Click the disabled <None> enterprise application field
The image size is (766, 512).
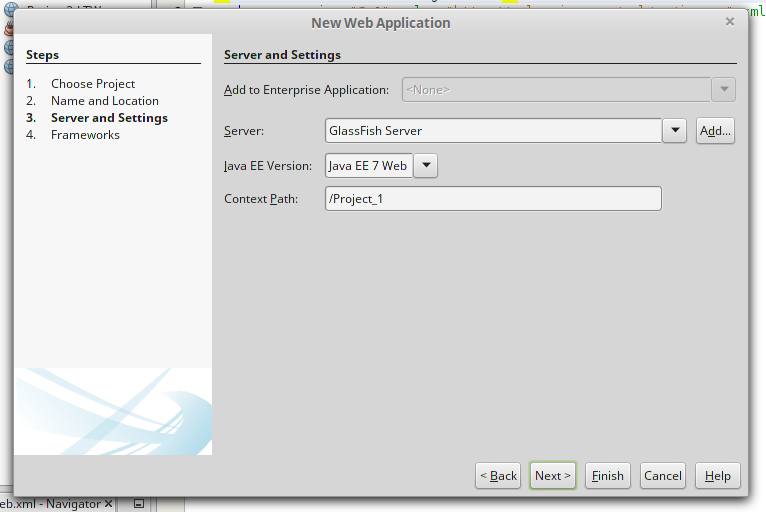tap(555, 90)
